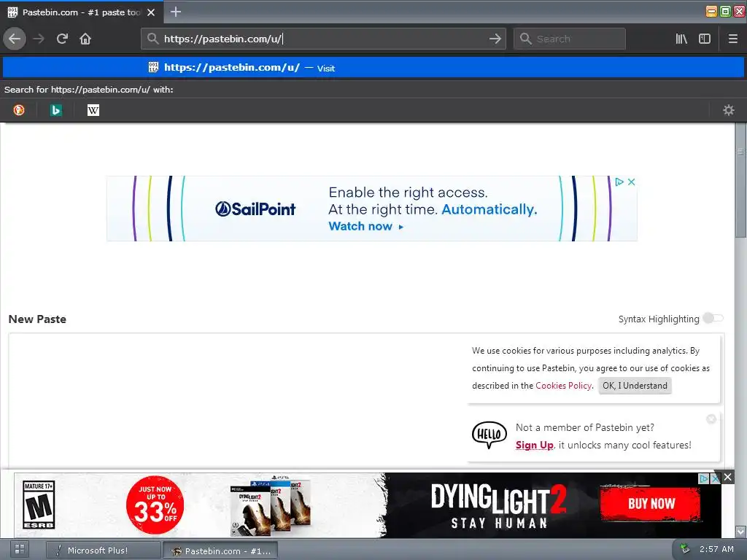The width and height of the screenshot is (747, 560).
Task: Open the hamburger application menu
Action: 732,39
